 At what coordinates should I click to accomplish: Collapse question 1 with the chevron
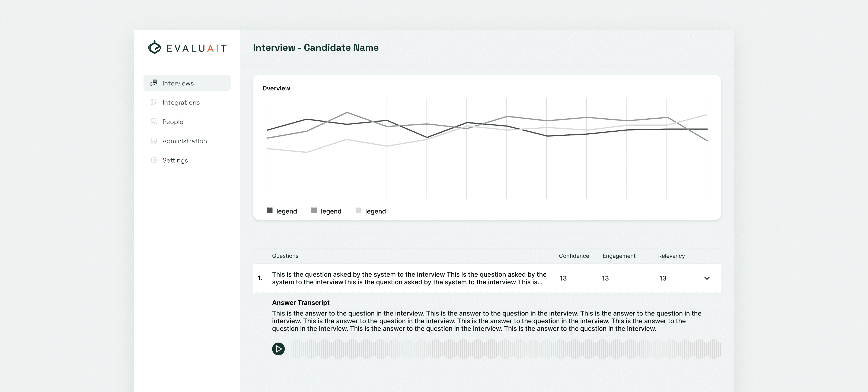tap(707, 278)
